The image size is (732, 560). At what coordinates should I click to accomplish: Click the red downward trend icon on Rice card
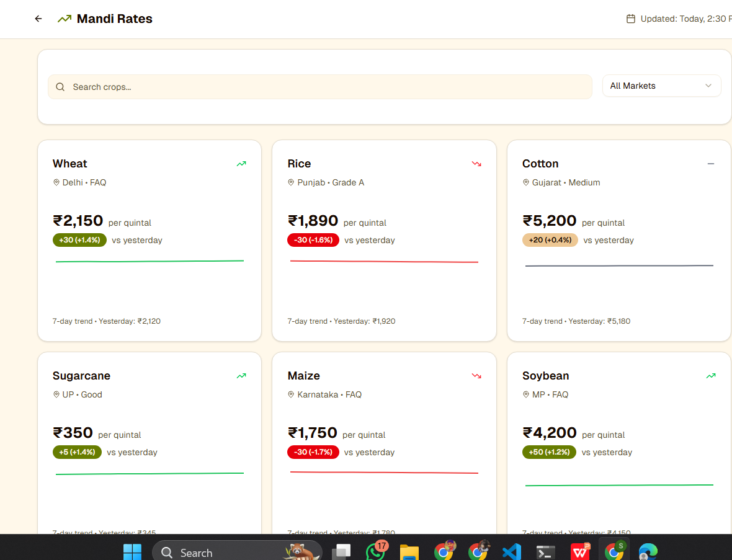pyautogui.click(x=476, y=164)
